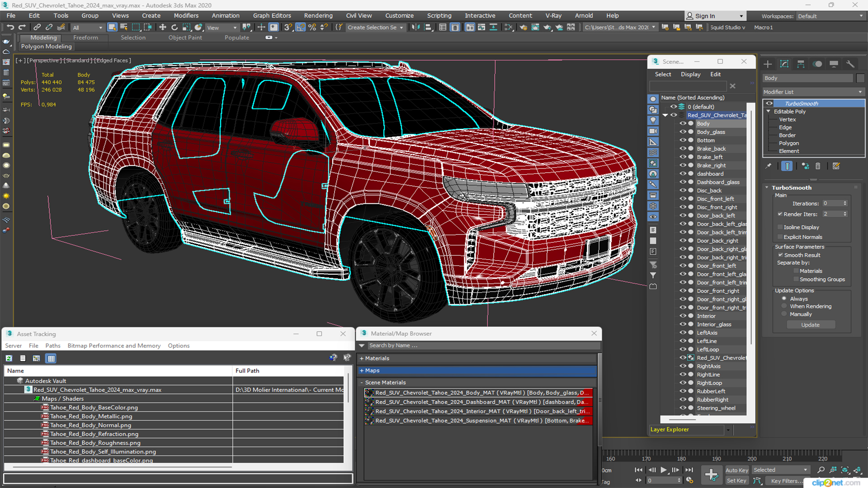Open the Hierarchy command panel tab
This screenshot has height=488, width=868.
click(x=801, y=64)
